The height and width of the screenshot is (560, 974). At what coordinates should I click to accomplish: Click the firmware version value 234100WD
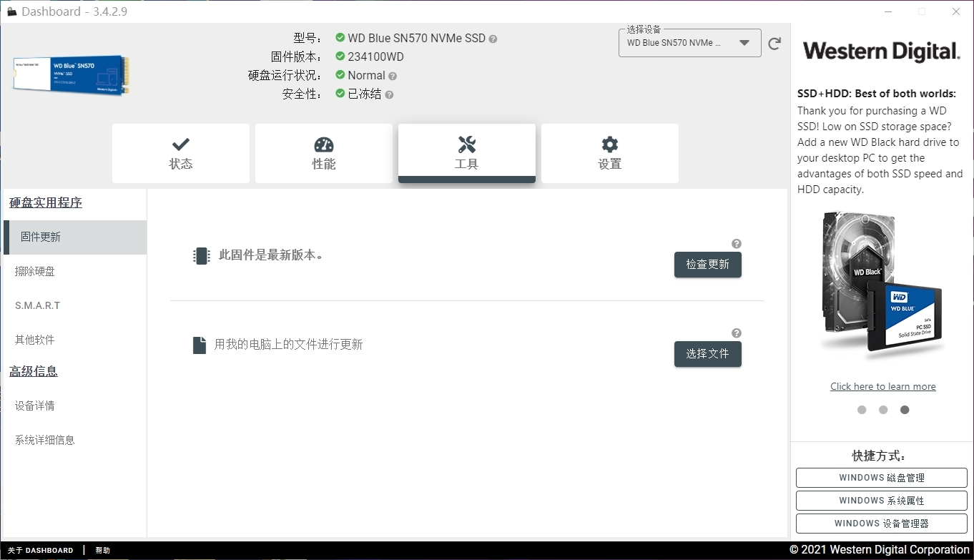tap(375, 57)
